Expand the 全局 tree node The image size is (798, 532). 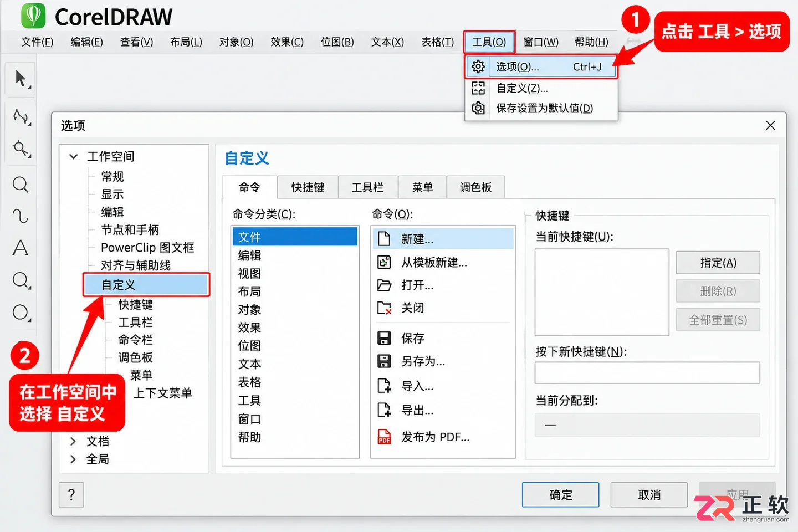73,459
